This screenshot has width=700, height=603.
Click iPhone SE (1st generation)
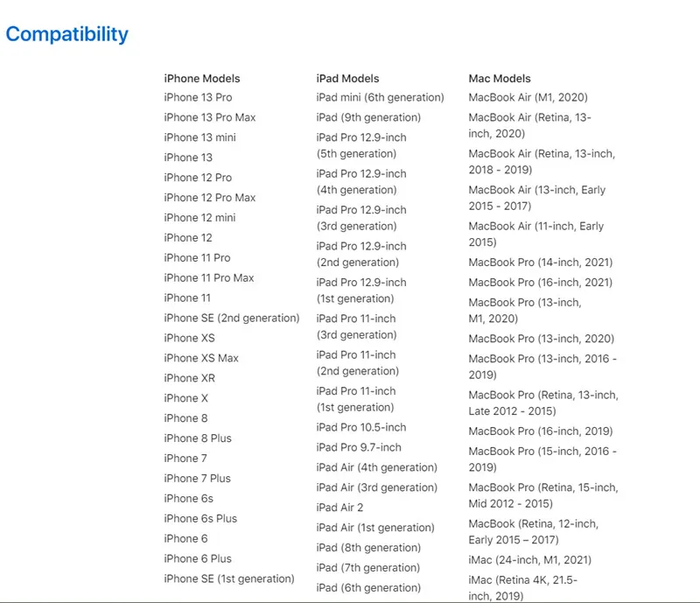(229, 578)
